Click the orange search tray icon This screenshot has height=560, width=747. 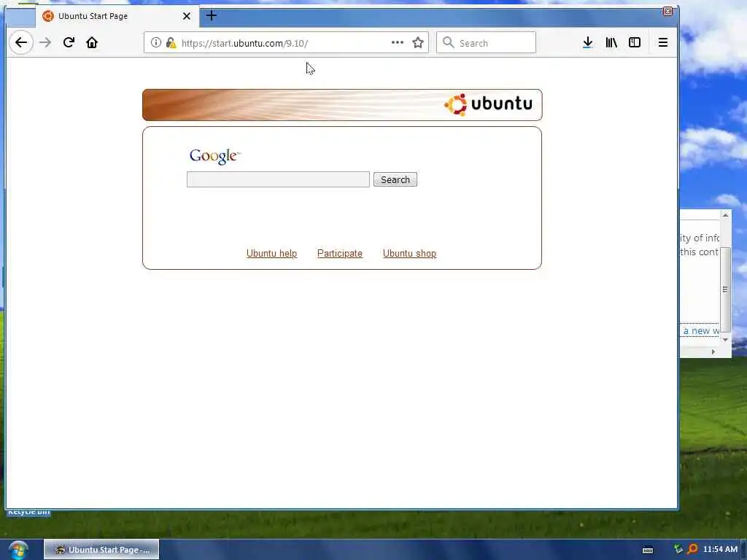[x=692, y=549]
